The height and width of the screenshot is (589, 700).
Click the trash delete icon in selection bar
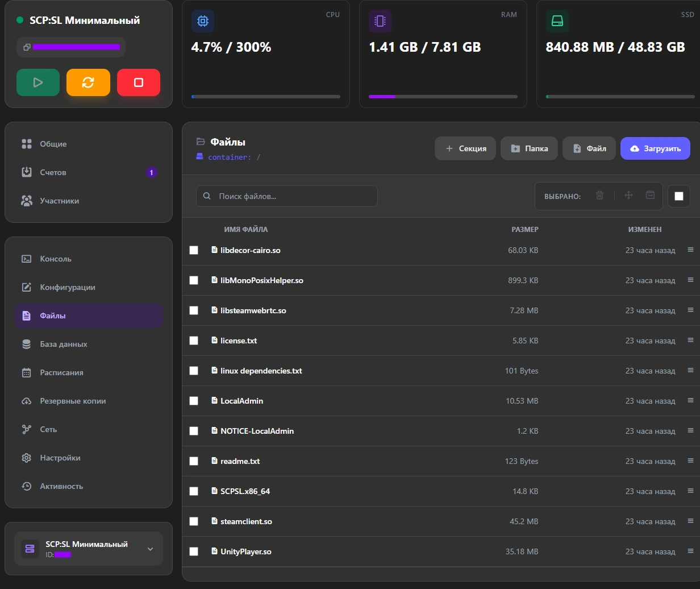point(599,196)
